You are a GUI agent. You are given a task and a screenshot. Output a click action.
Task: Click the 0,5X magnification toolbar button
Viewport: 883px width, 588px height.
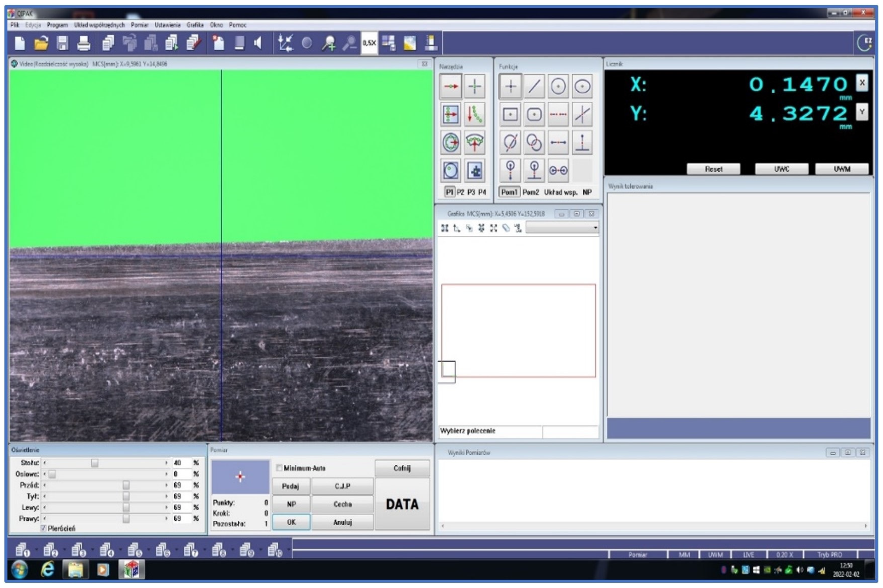coord(369,43)
